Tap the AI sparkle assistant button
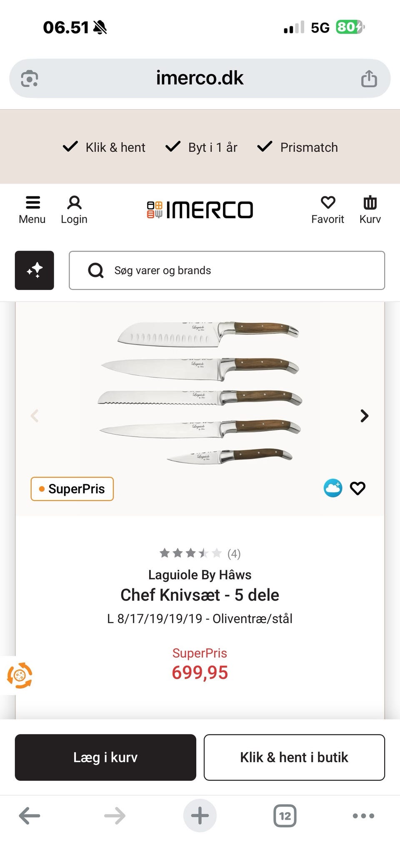Viewport: 400px width, 868px height. click(35, 270)
